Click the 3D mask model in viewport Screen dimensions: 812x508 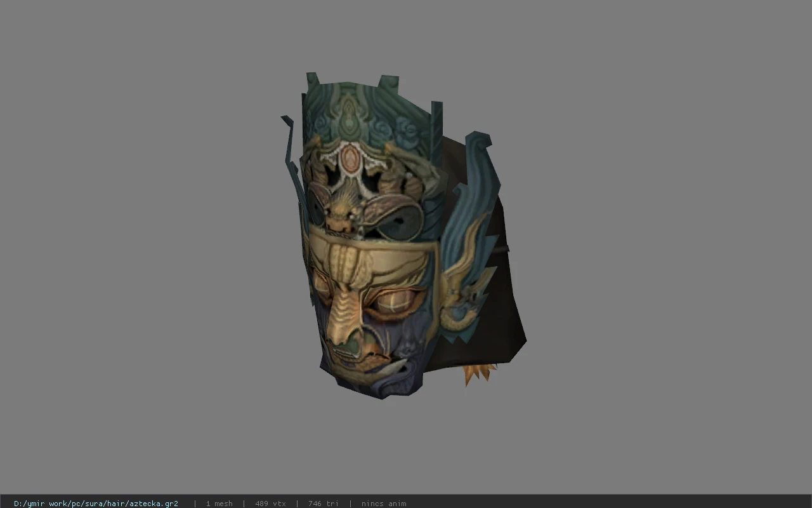point(403,236)
